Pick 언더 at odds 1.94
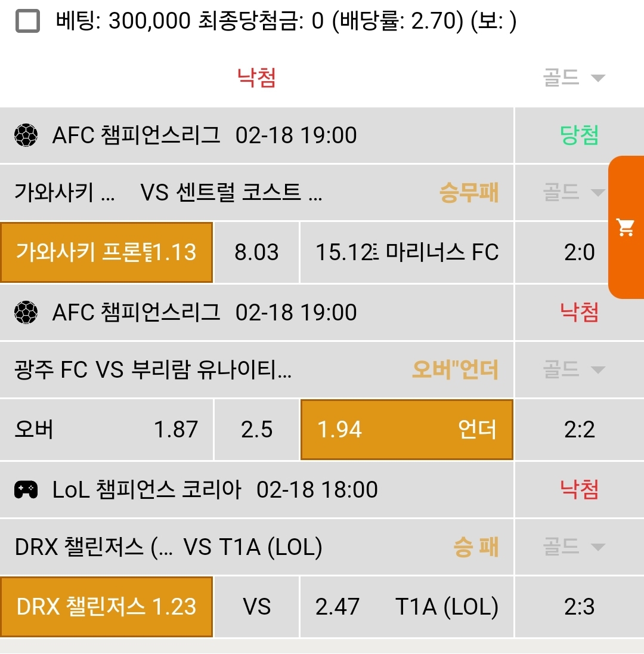Image resolution: width=644 pixels, height=654 pixels. pyautogui.click(x=407, y=430)
